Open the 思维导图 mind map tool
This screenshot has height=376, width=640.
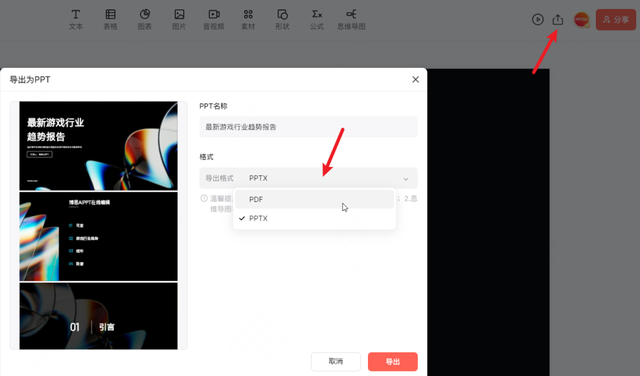[351, 19]
